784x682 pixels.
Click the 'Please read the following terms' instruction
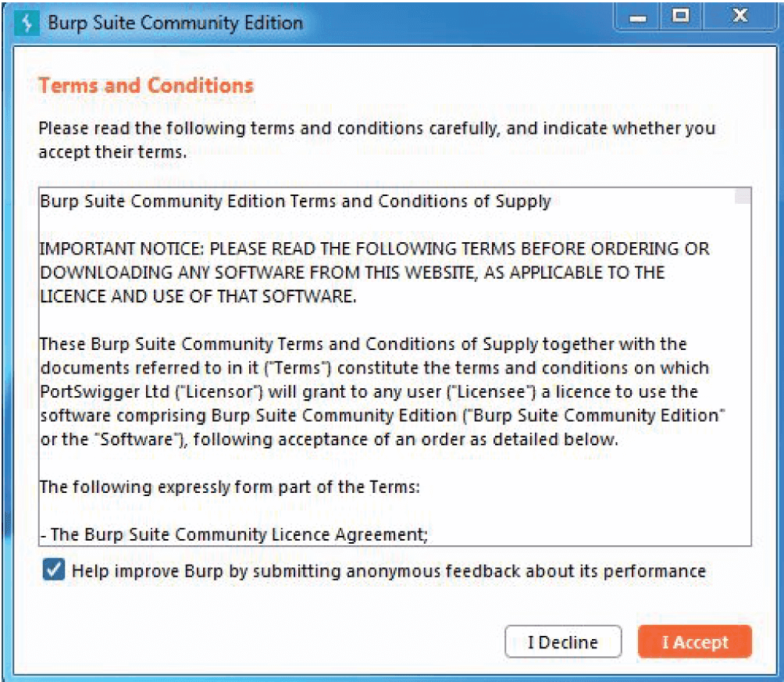376,128
